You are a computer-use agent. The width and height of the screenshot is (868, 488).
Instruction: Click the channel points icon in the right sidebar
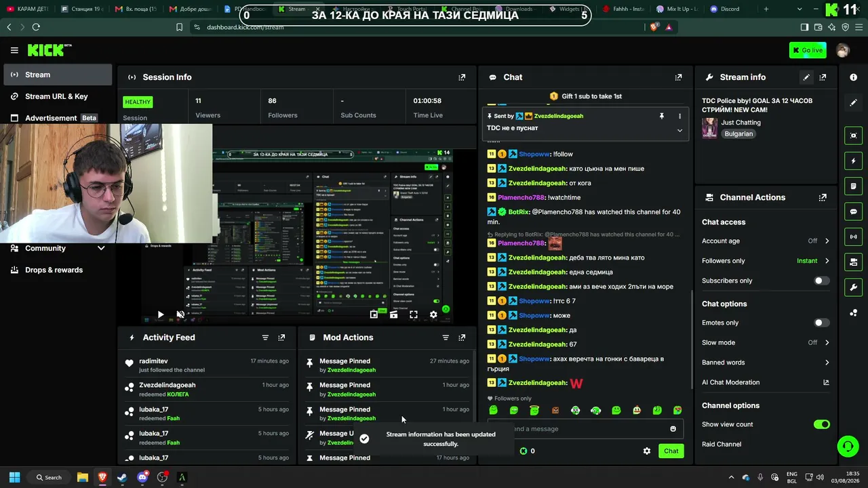853,312
